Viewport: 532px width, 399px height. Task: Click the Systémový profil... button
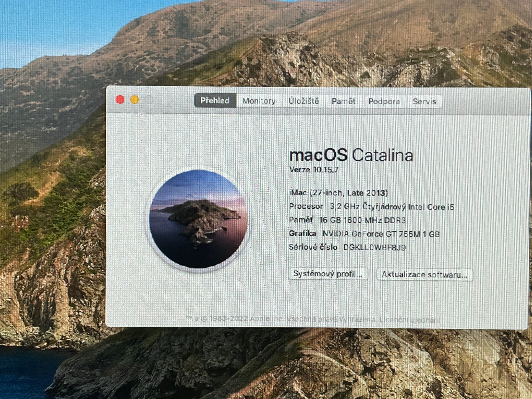pos(328,274)
